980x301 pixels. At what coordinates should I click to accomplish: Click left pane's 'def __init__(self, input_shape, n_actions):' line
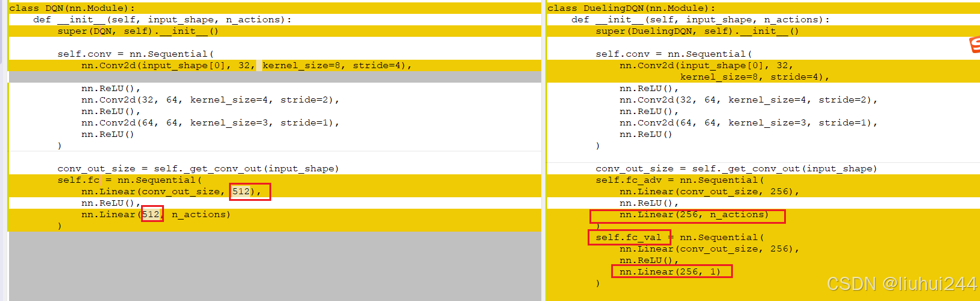pyautogui.click(x=163, y=20)
